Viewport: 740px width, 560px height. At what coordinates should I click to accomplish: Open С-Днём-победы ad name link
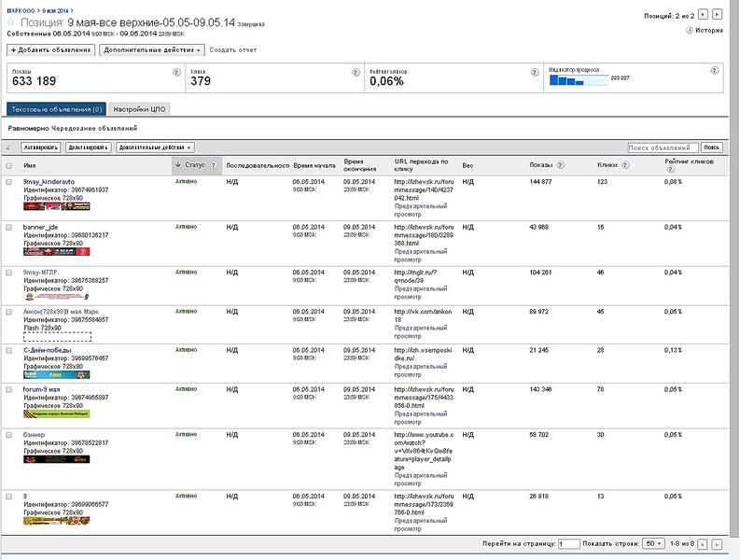pos(48,350)
